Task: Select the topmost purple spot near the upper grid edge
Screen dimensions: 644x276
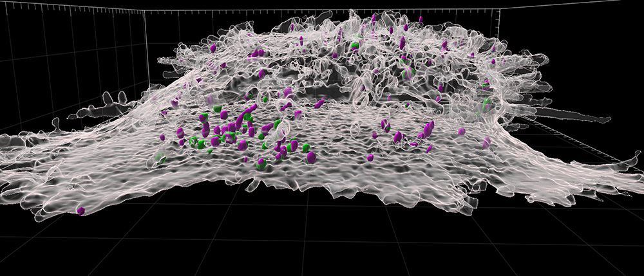Action: pos(421,19)
